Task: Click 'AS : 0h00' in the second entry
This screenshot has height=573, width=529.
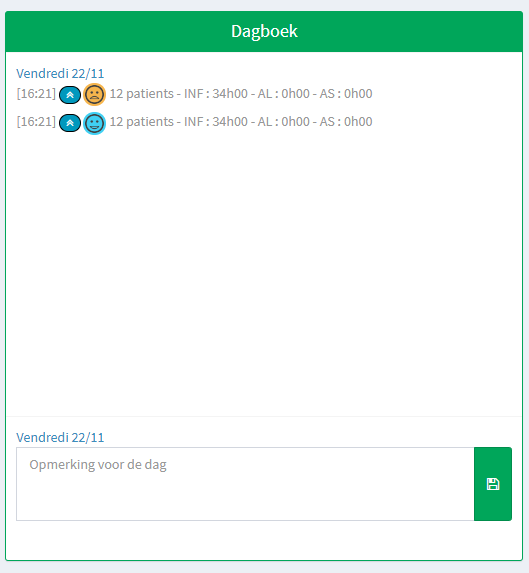Action: coord(346,121)
